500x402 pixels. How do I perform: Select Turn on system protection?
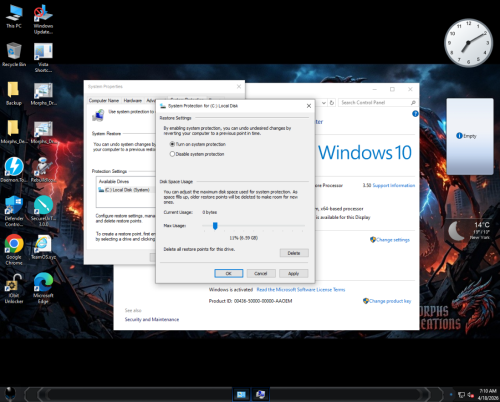point(198,144)
